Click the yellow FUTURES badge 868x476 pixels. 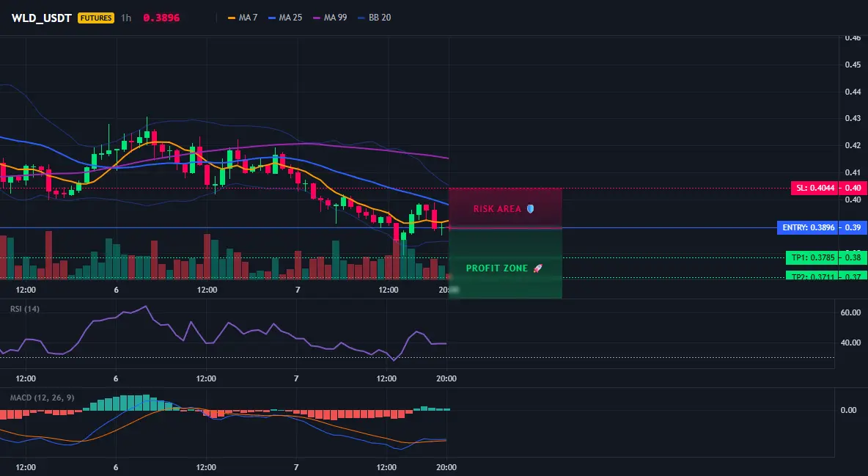pyautogui.click(x=96, y=18)
